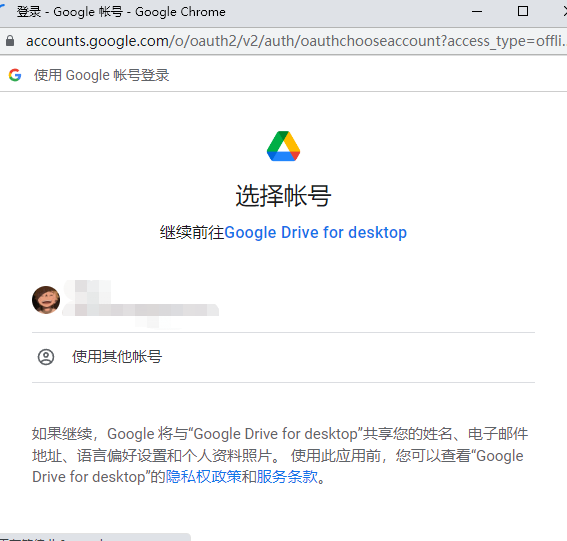
Task: Select the account profile avatar picture
Action: pos(46,300)
